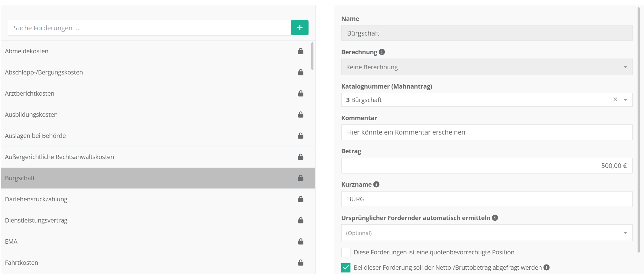The height and width of the screenshot is (274, 644).
Task: Select Darlehensrückzahlung in the list
Action: pyautogui.click(x=36, y=199)
